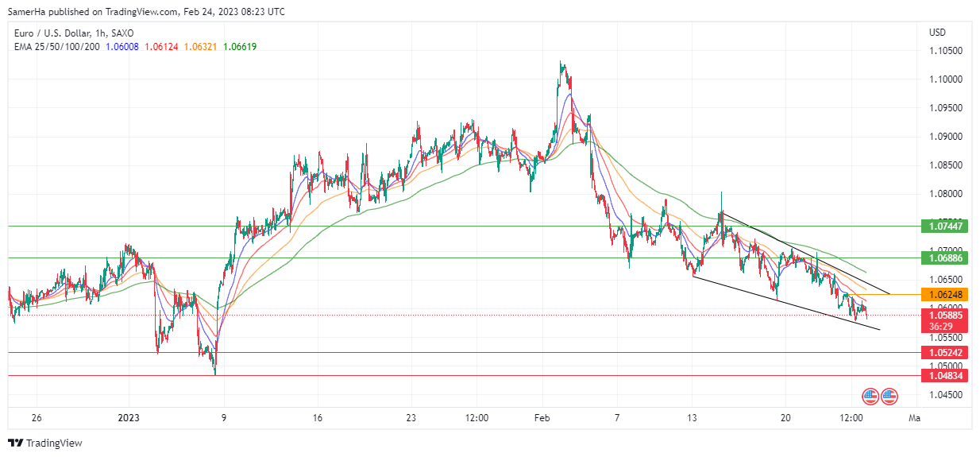Click the Feb label on the time axis
Image resolution: width=980 pixels, height=457 pixels.
(x=542, y=418)
